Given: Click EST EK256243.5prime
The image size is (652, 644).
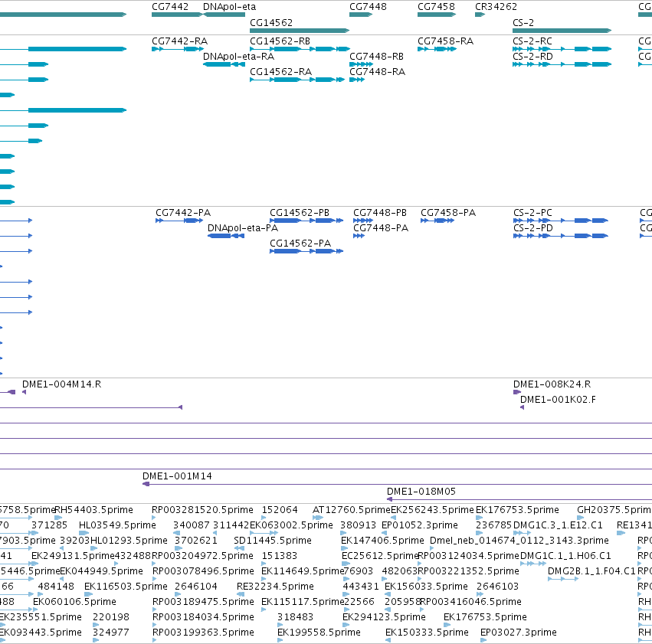Looking at the screenshot, I should point(432,510).
